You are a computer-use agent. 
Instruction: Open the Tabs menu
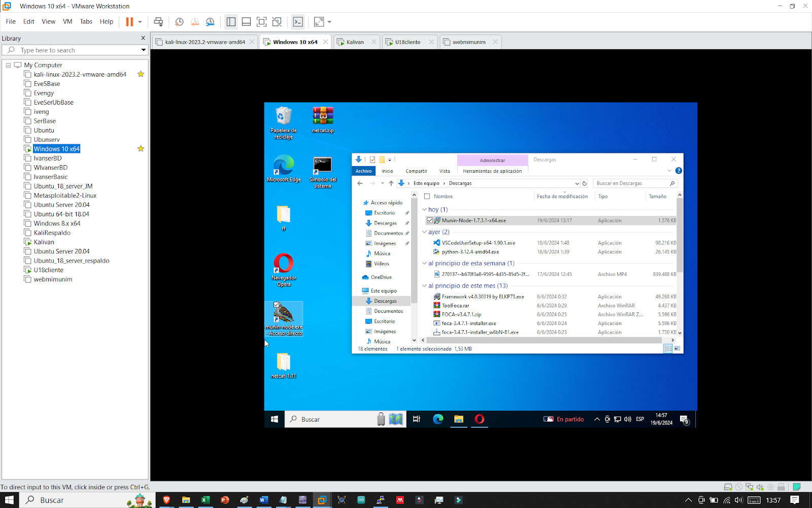86,21
